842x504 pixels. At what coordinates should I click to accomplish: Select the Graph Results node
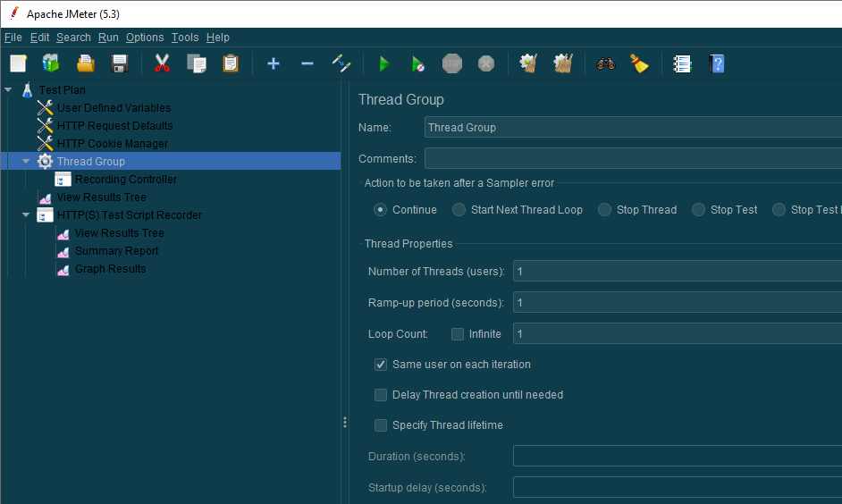click(x=101, y=268)
